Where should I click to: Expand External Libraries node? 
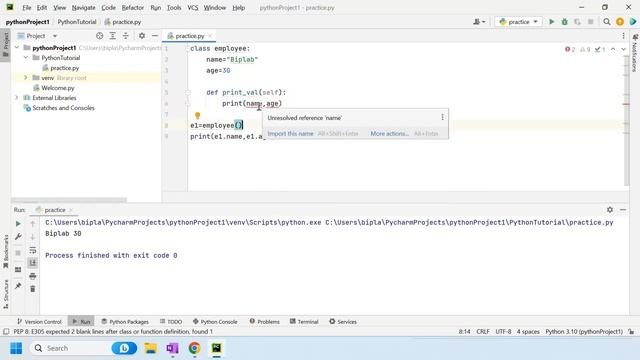click(x=17, y=98)
